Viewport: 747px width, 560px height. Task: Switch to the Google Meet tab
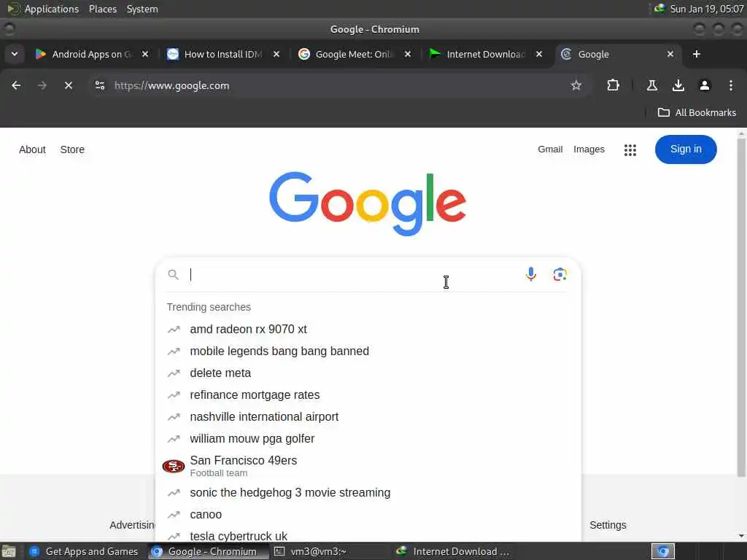(x=355, y=54)
